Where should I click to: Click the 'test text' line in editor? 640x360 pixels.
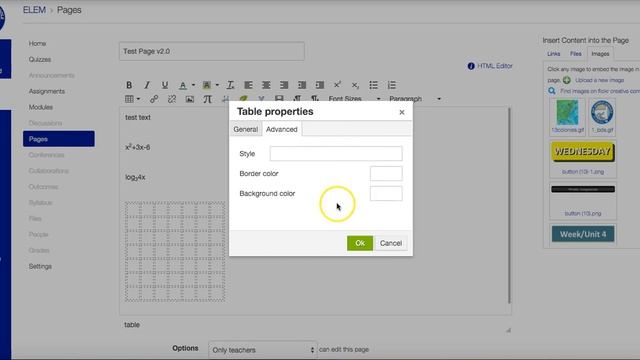pyautogui.click(x=138, y=117)
